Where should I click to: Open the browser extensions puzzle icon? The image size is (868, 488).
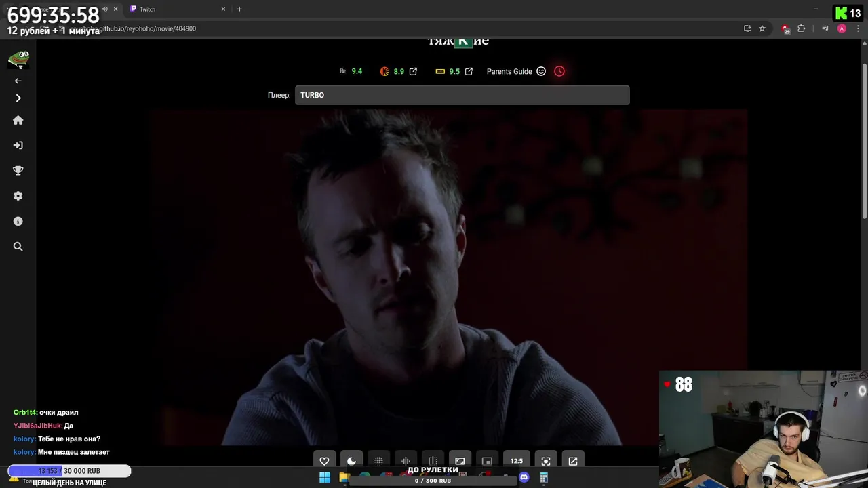(802, 28)
